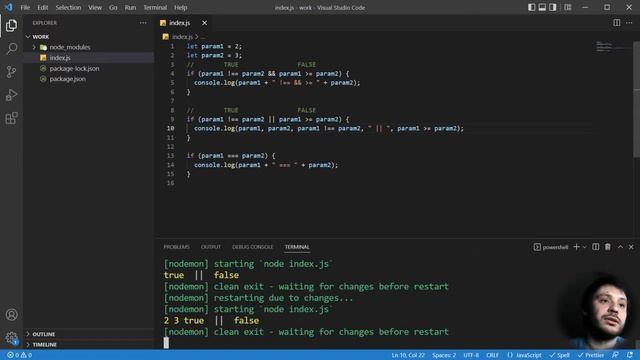
Task: Close the terminal panel
Action: pos(631,247)
